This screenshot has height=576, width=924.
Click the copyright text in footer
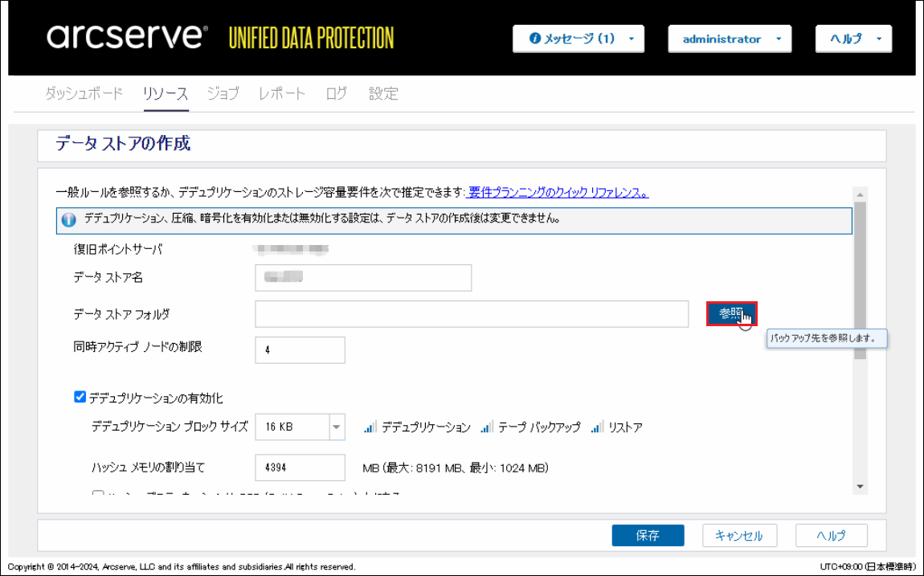tap(182, 566)
